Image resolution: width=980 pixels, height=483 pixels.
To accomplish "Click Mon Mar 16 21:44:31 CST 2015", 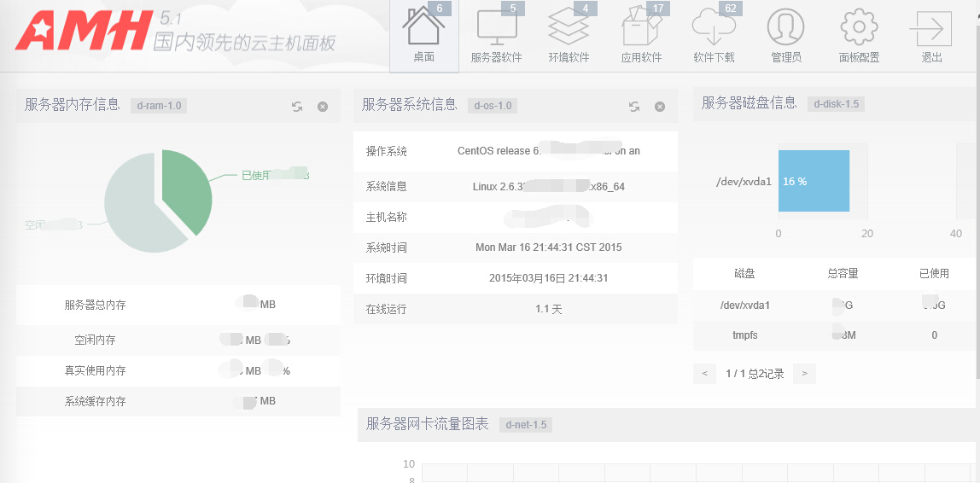I will point(549,247).
